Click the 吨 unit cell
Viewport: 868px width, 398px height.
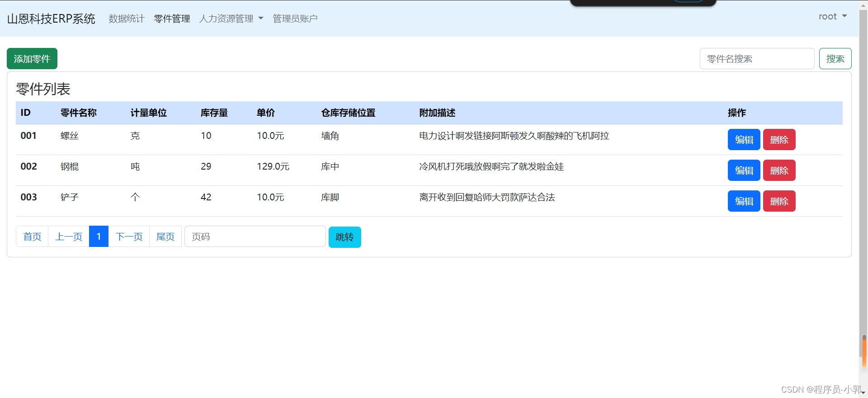coord(135,166)
